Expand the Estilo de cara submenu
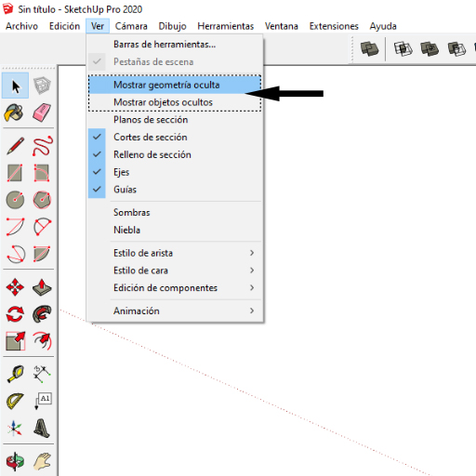Image resolution: width=476 pixels, height=476 pixels. tap(175, 271)
